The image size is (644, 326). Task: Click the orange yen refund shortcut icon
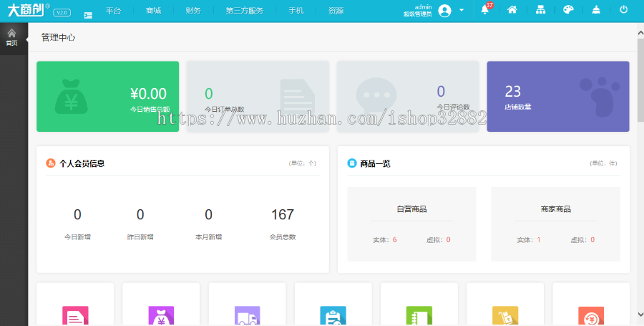click(591, 316)
